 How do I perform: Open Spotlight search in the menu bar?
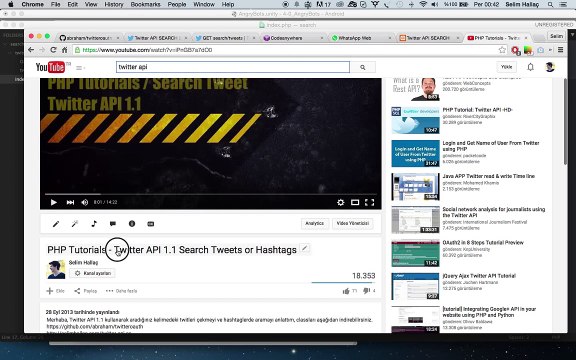point(550,4)
